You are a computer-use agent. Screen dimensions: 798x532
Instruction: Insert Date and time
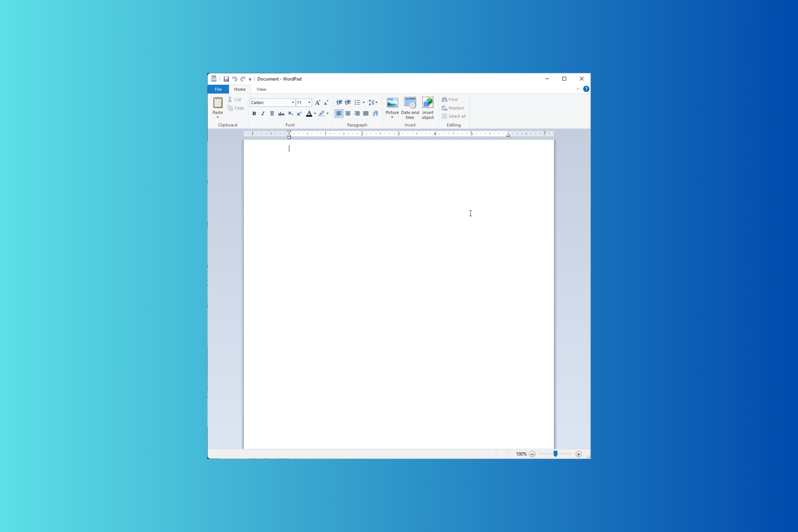410,103
